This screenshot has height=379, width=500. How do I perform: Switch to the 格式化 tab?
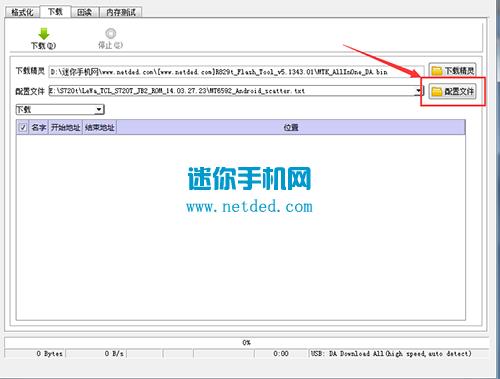click(x=22, y=12)
